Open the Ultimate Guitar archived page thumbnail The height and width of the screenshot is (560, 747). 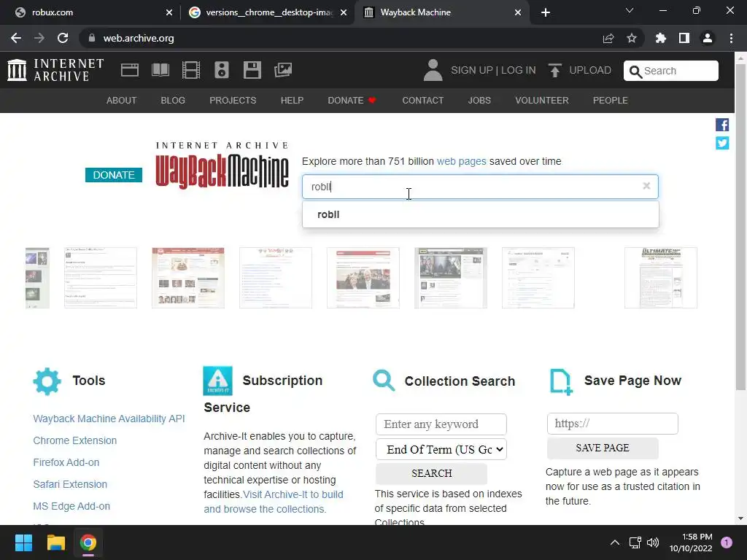661,278
